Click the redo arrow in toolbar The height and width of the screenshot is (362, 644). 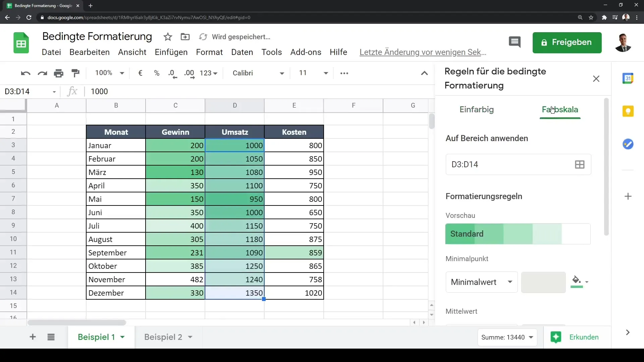(42, 73)
